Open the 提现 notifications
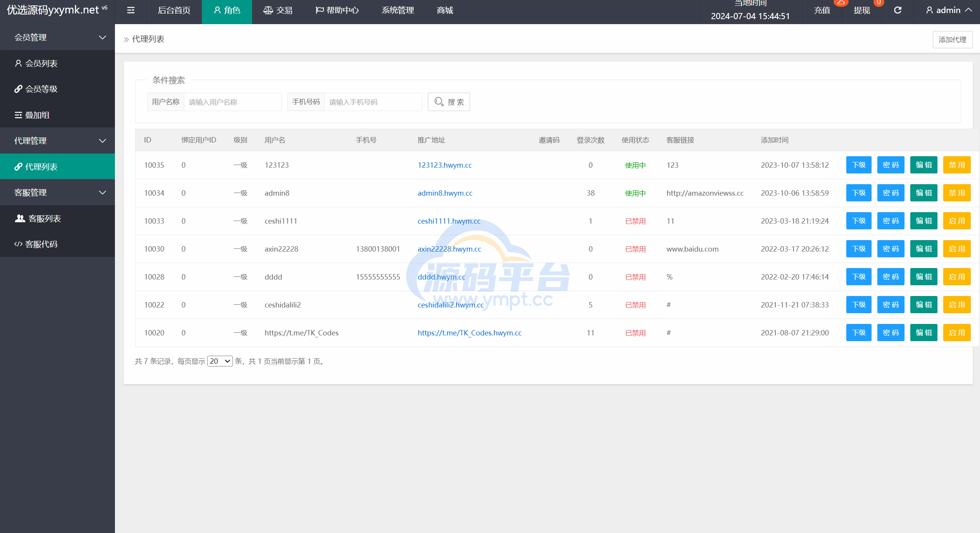 862,10
